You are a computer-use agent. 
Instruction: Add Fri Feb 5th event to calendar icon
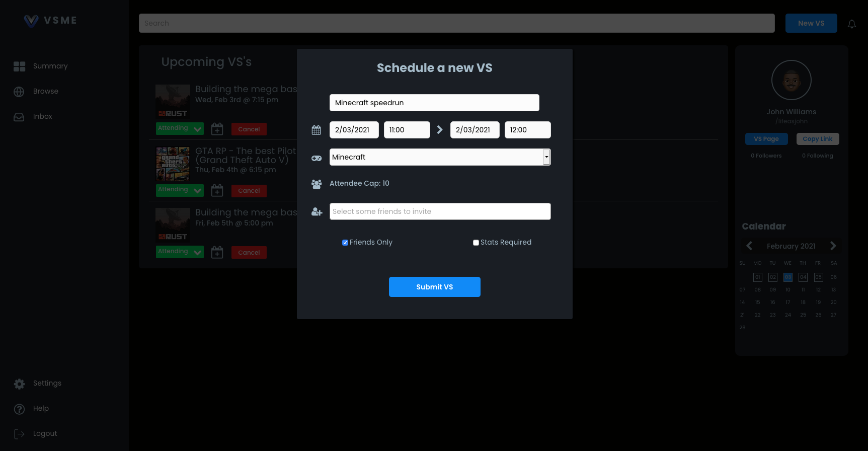click(217, 252)
